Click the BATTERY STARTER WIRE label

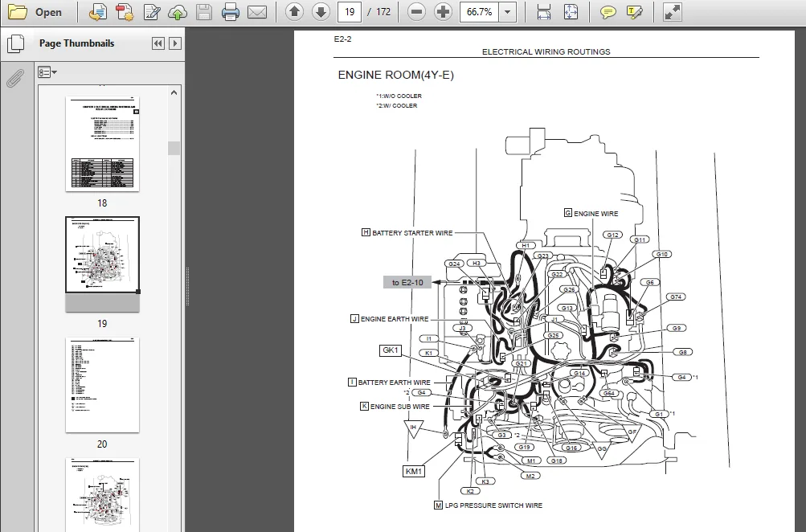pyautogui.click(x=412, y=233)
